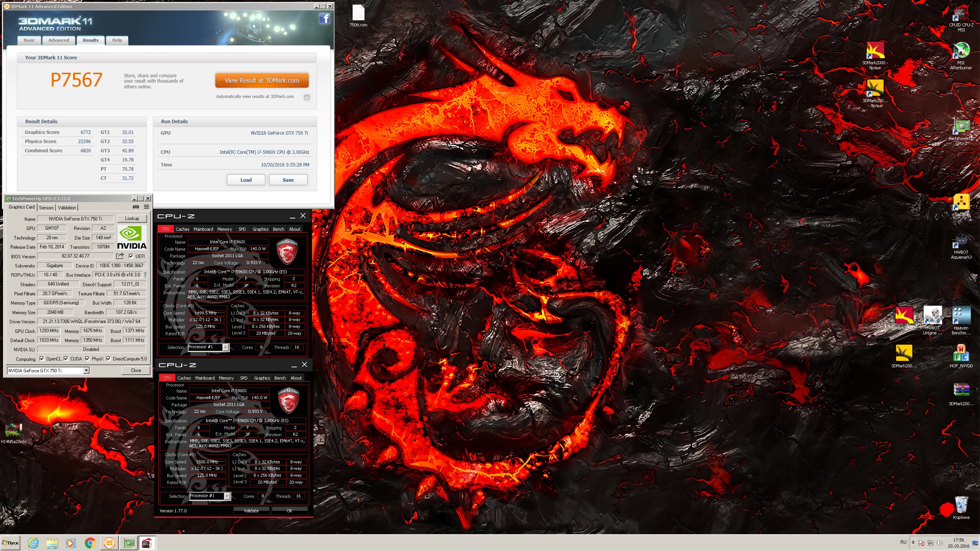Open Google Chrome from the taskbar
The height and width of the screenshot is (551, 980).
pos(90,543)
